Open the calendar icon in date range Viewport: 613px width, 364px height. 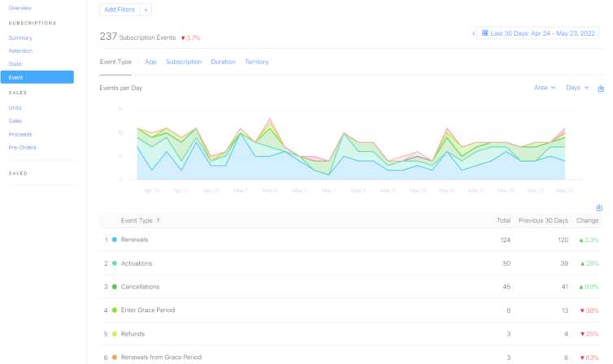coord(485,33)
